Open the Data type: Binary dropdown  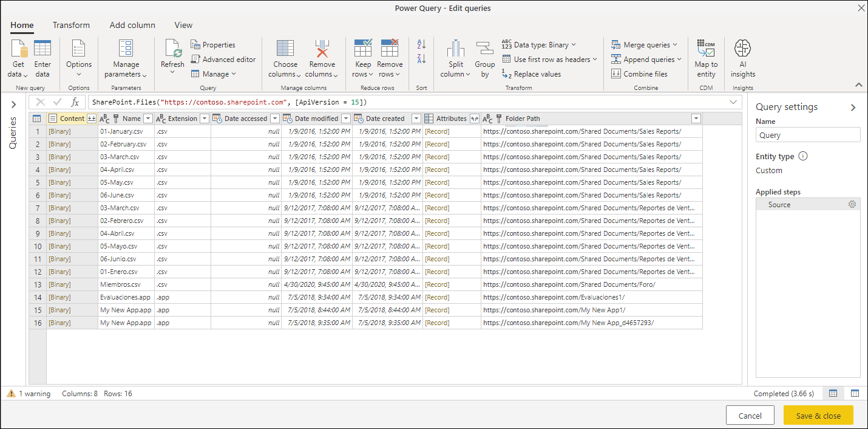pos(539,45)
